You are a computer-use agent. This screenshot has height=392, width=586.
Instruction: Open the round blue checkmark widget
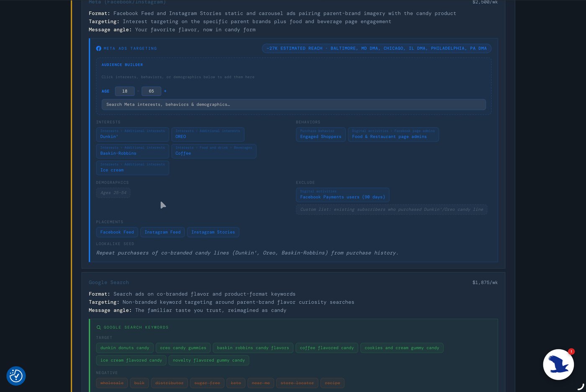(x=16, y=376)
